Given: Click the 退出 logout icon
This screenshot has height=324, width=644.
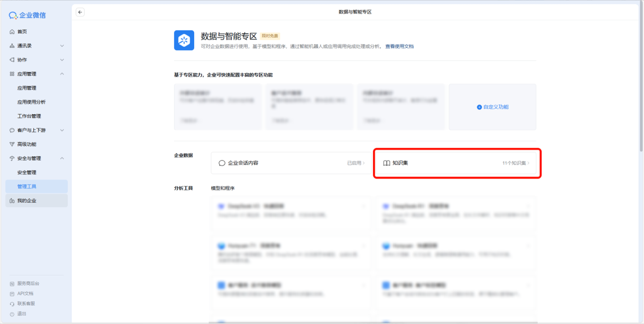Looking at the screenshot, I should (12, 313).
